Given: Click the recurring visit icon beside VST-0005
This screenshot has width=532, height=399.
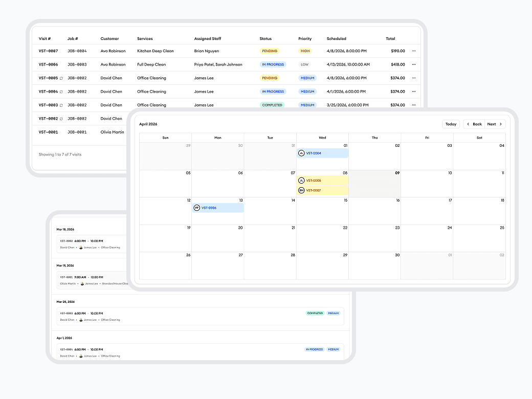Looking at the screenshot, I should coord(61,78).
